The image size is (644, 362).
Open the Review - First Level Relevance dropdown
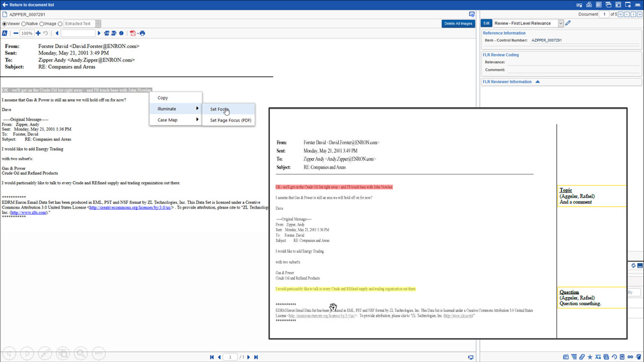click(x=560, y=24)
